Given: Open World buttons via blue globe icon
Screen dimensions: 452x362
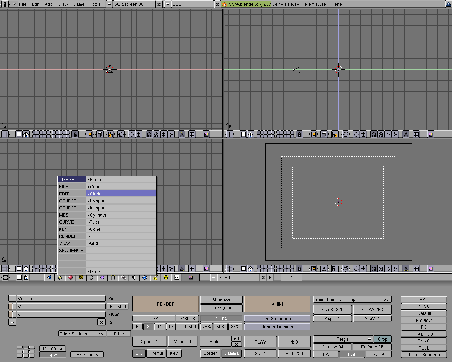Looking at the screenshot, I should pyautogui.click(x=144, y=277).
